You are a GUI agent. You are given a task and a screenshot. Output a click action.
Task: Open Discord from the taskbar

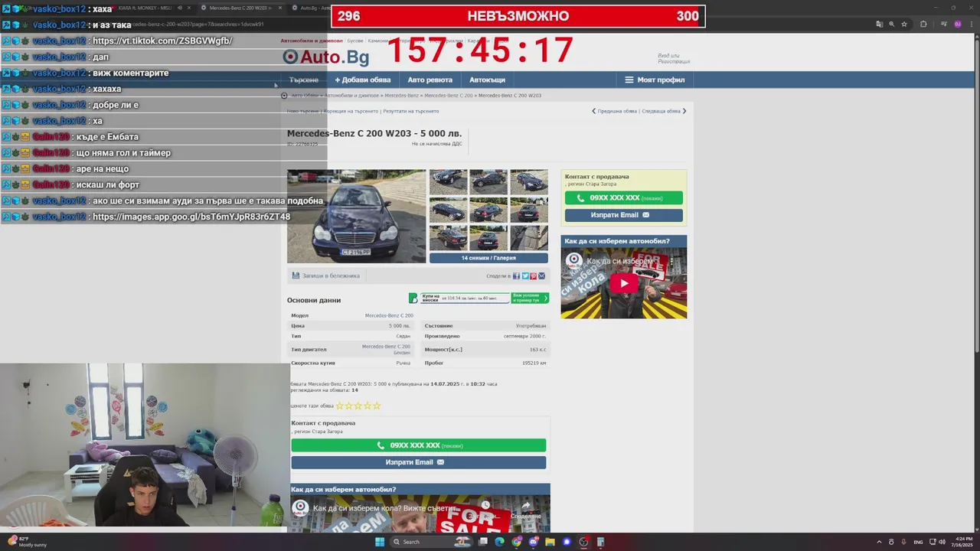click(534, 542)
